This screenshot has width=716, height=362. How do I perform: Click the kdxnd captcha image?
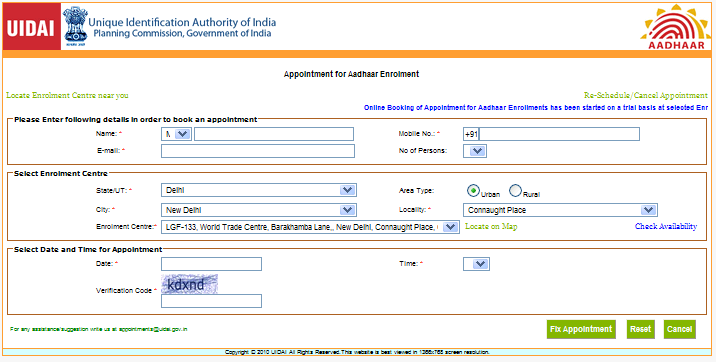190,284
